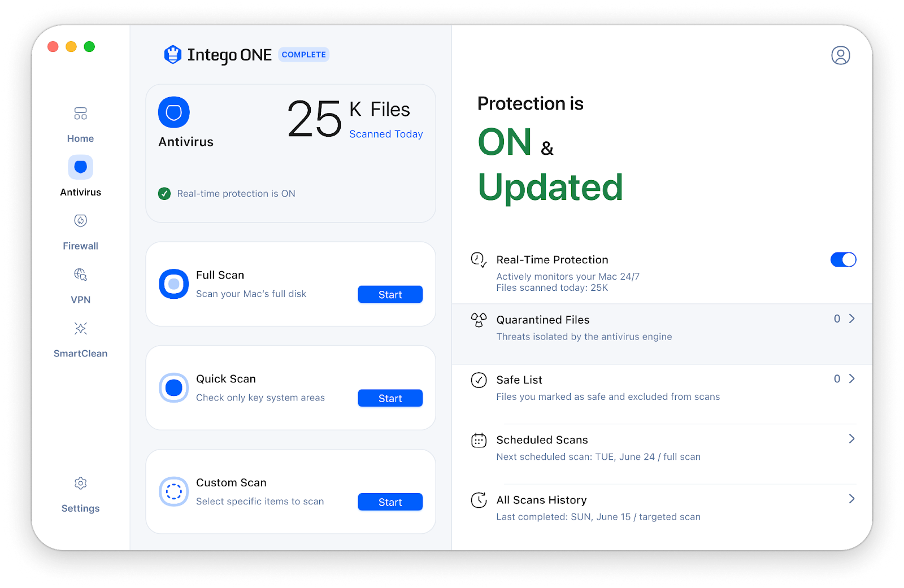The width and height of the screenshot is (904, 588).
Task: Click the green 'Updated' status text
Action: tap(550, 188)
